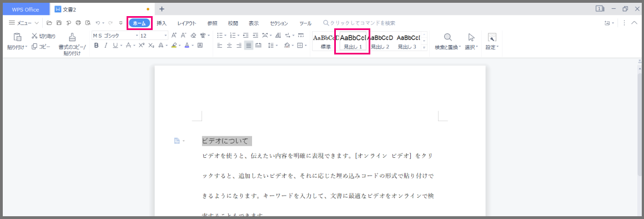Expand the styles gallery more arrow
Screen dimensions: 644x219
(x=424, y=47)
